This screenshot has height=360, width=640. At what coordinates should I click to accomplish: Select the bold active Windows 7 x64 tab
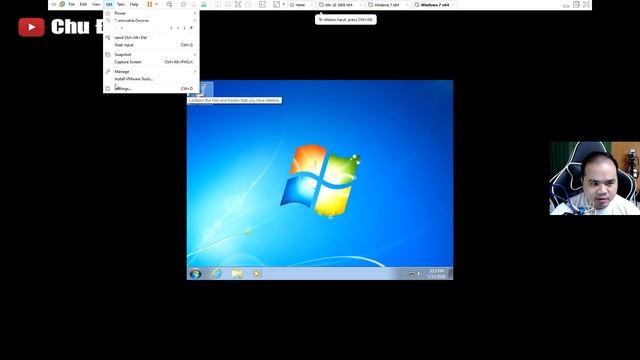(434, 5)
